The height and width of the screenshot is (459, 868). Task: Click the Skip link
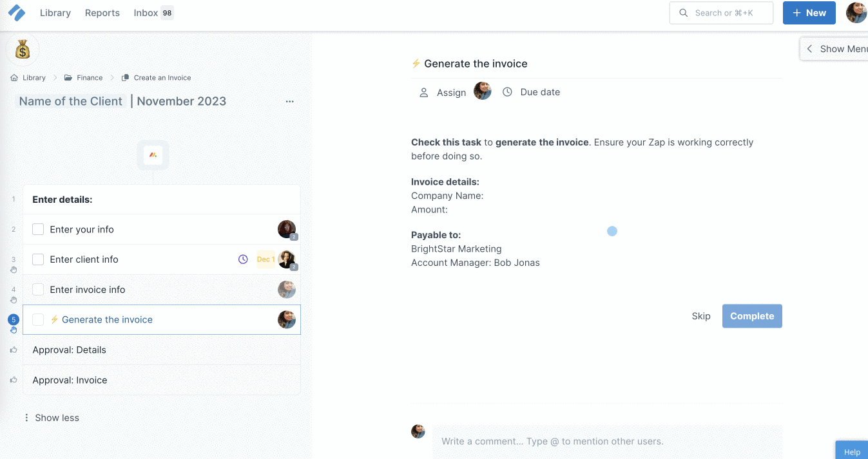(700, 316)
